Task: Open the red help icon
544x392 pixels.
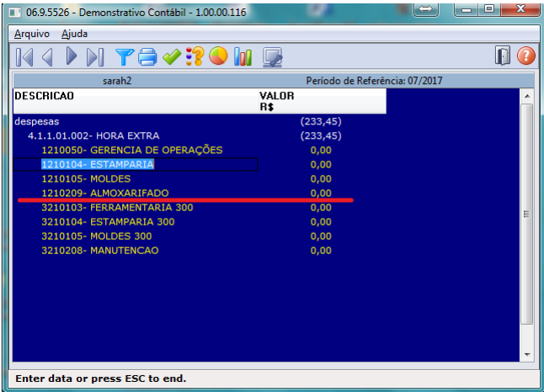Action: click(x=526, y=56)
